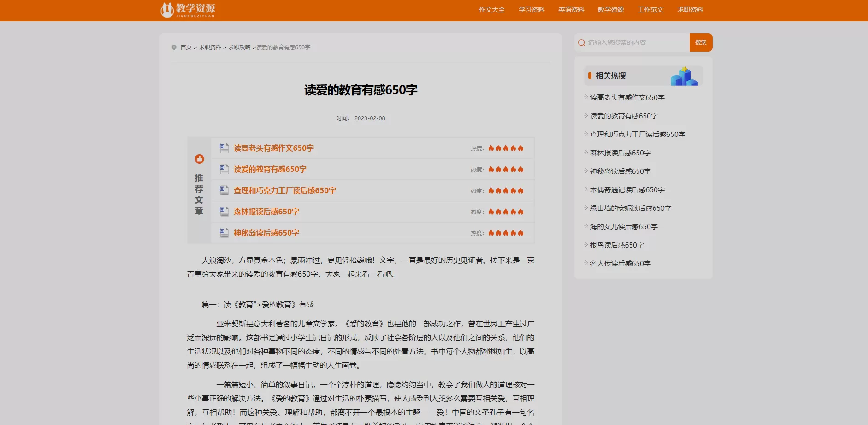Click the magnifier icon inside the search box

(581, 42)
